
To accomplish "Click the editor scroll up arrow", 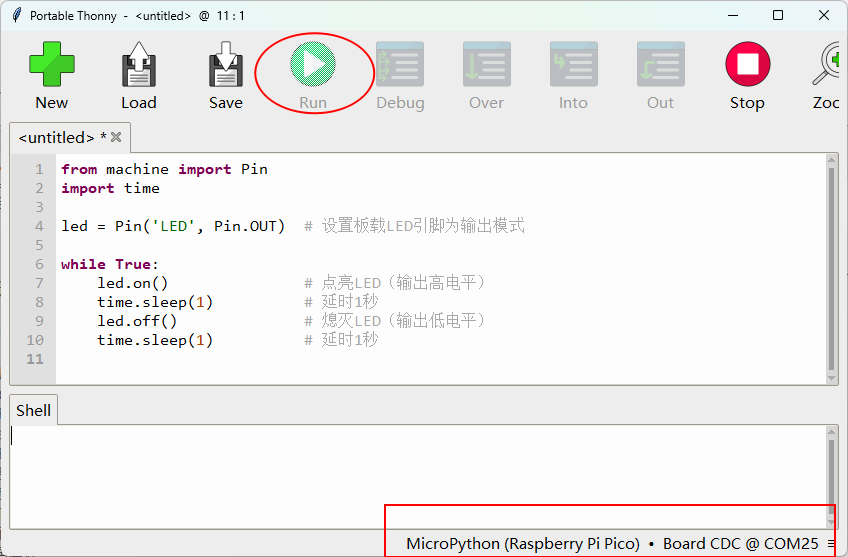I will click(832, 159).
